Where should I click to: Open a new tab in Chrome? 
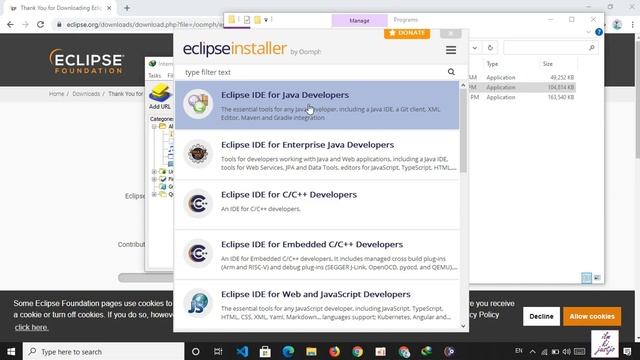pos(127,8)
